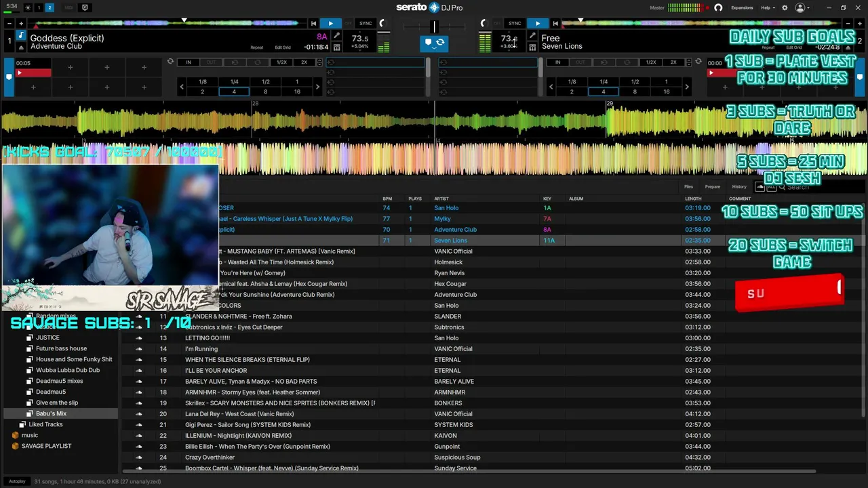Open right deck key edit wrench
The height and width of the screenshot is (488, 868).
click(x=532, y=37)
